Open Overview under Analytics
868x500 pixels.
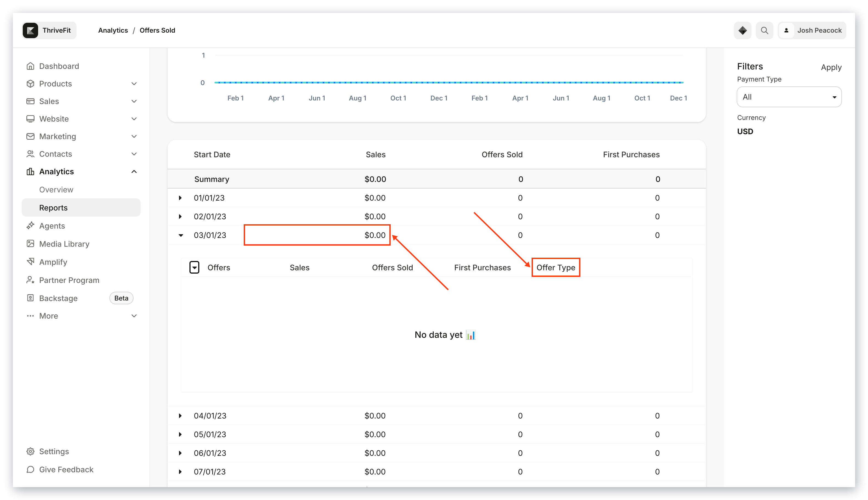56,190
